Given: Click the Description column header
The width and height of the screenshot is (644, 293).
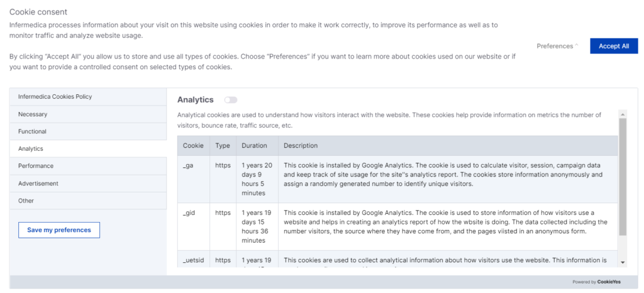Looking at the screenshot, I should point(448,146).
